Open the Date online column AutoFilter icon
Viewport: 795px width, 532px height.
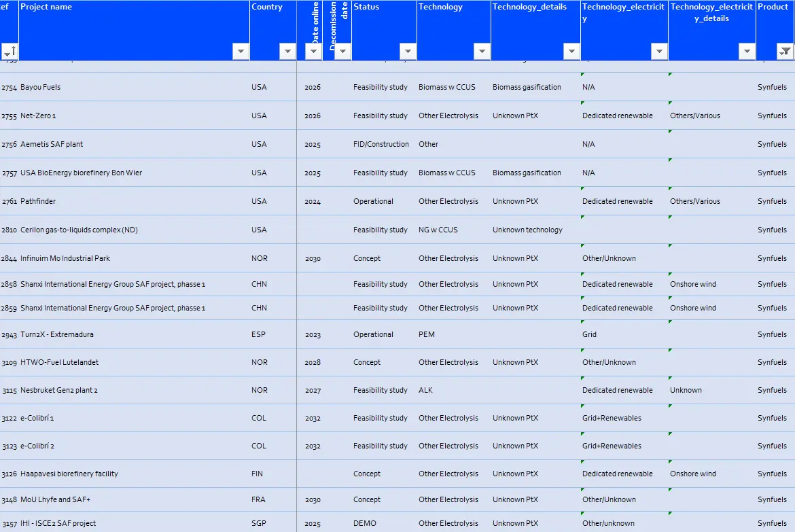(312, 51)
